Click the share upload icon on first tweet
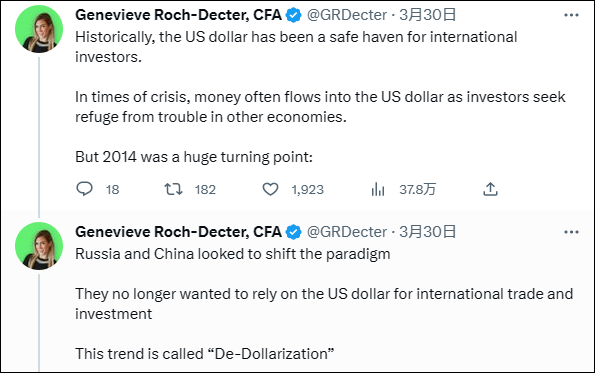Viewport: 595px width, 373px height. pos(490,189)
